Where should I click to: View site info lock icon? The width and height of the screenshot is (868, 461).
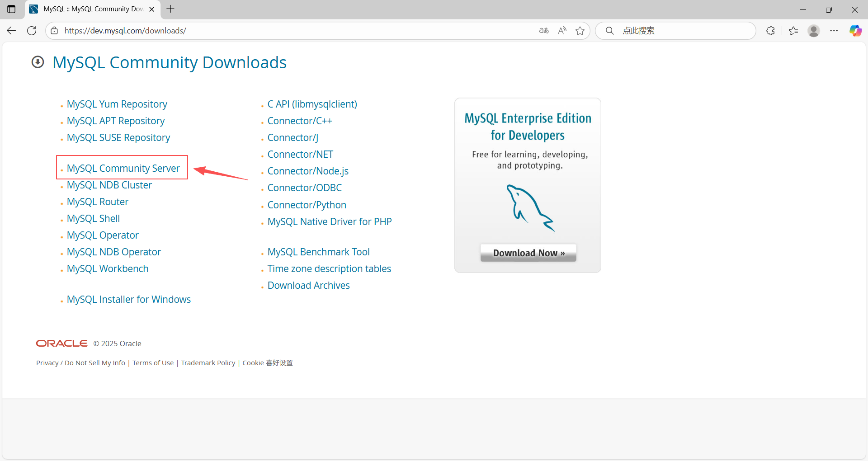(x=54, y=31)
